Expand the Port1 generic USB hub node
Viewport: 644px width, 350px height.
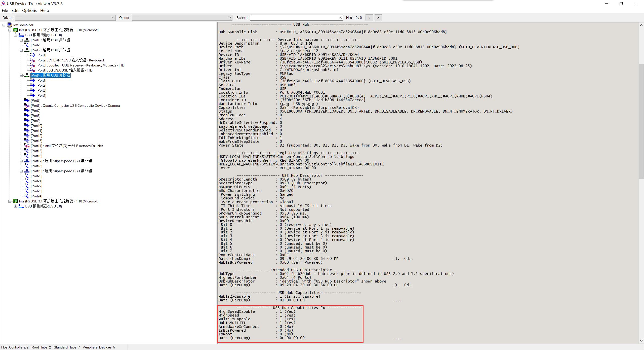point(21,40)
